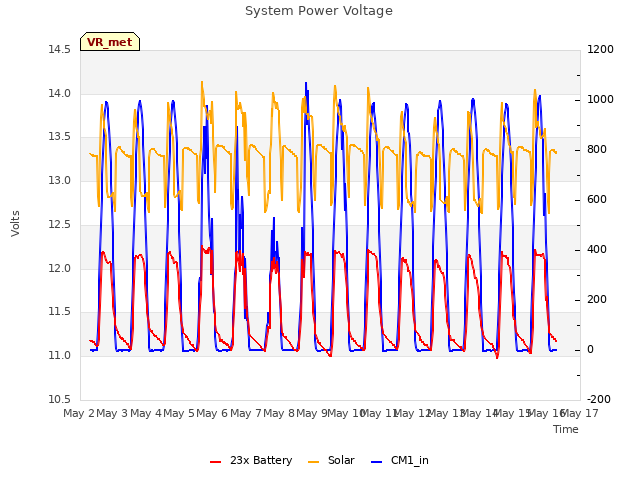Click the 600 right axis label
The height and width of the screenshot is (480, 640).
click(x=597, y=200)
